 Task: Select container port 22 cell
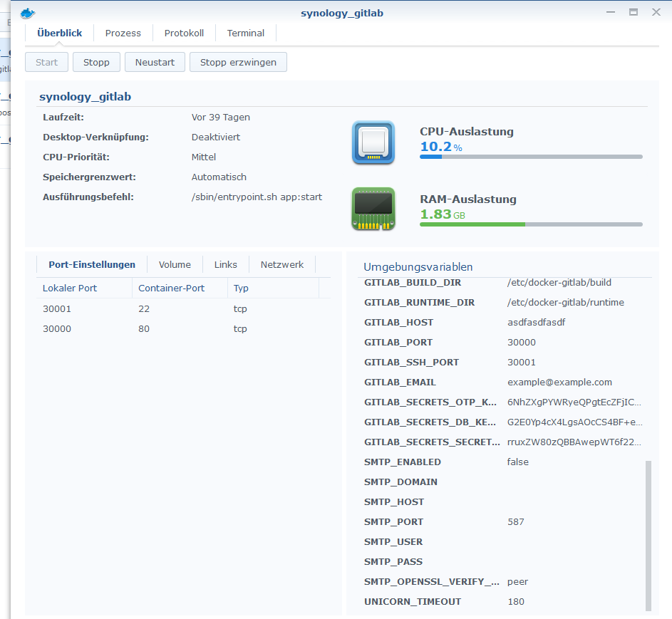tap(143, 309)
